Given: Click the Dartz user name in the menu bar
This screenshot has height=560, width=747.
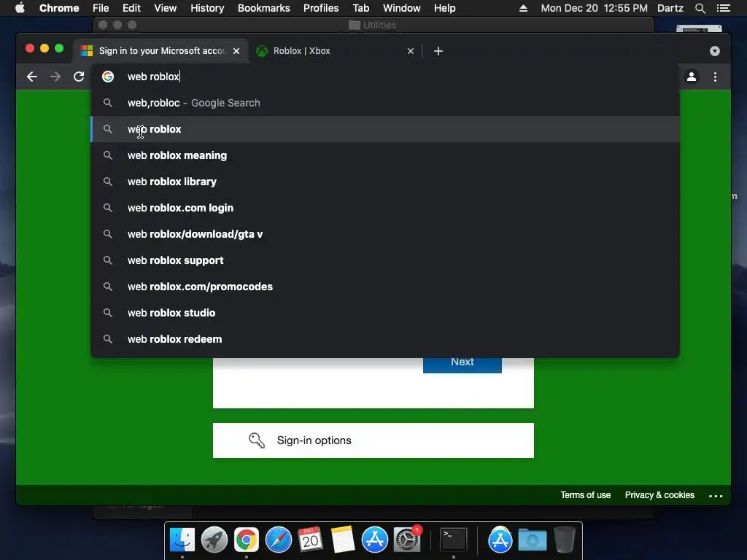Looking at the screenshot, I should click(670, 8).
